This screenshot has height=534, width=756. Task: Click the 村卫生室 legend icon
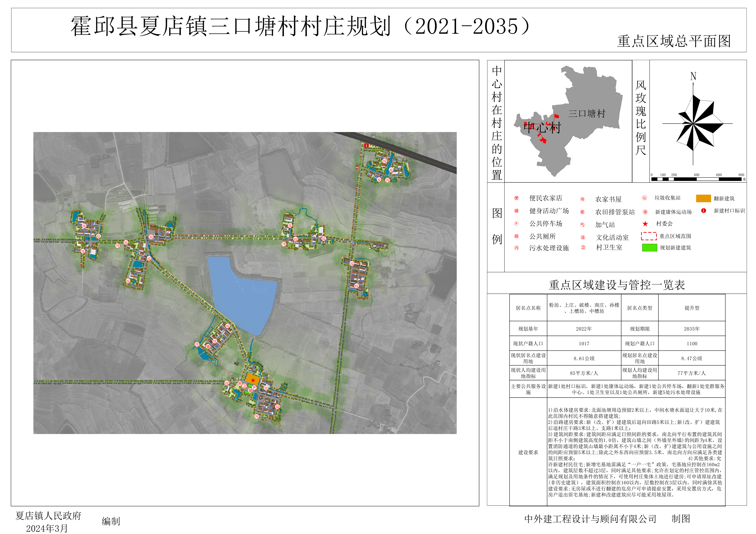(583, 247)
